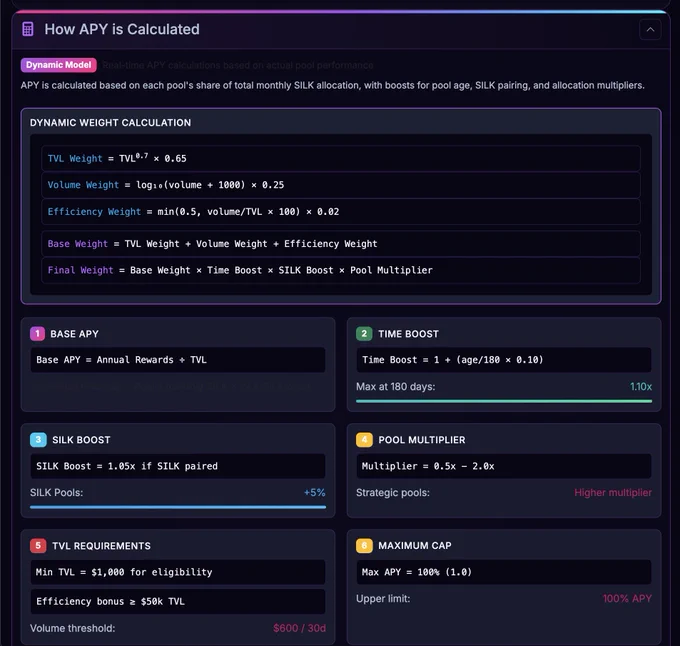Click the '$600 / 30d' volume threshold value
The height and width of the screenshot is (646, 680).
click(299, 628)
